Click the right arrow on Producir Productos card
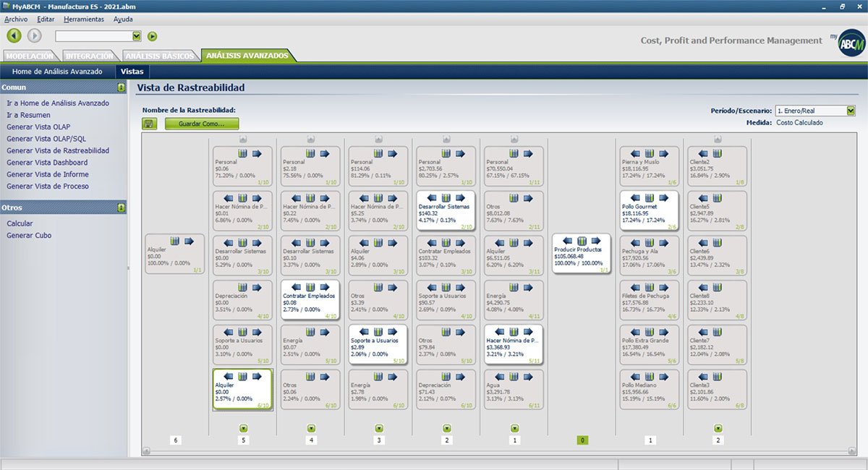 click(594, 241)
